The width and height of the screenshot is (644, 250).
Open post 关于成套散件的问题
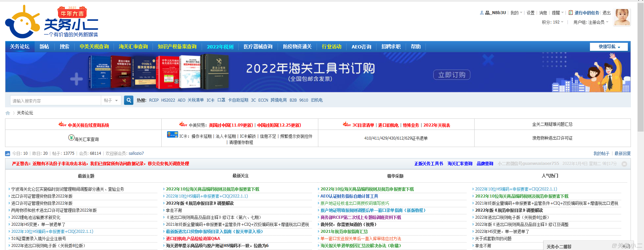(493, 239)
